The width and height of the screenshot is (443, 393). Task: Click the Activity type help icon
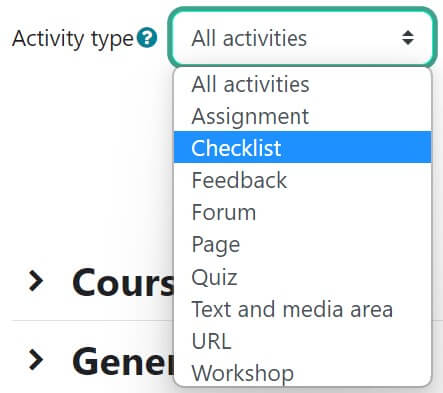(147, 38)
